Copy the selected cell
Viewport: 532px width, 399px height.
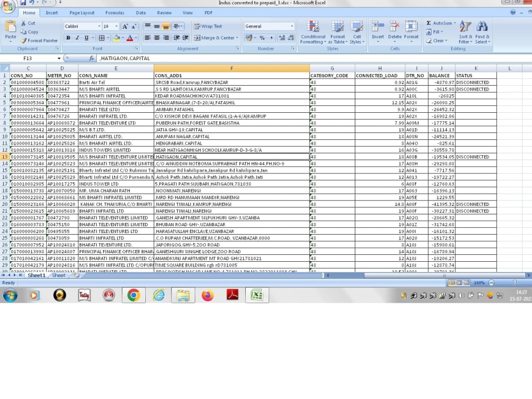pyautogui.click(x=29, y=32)
